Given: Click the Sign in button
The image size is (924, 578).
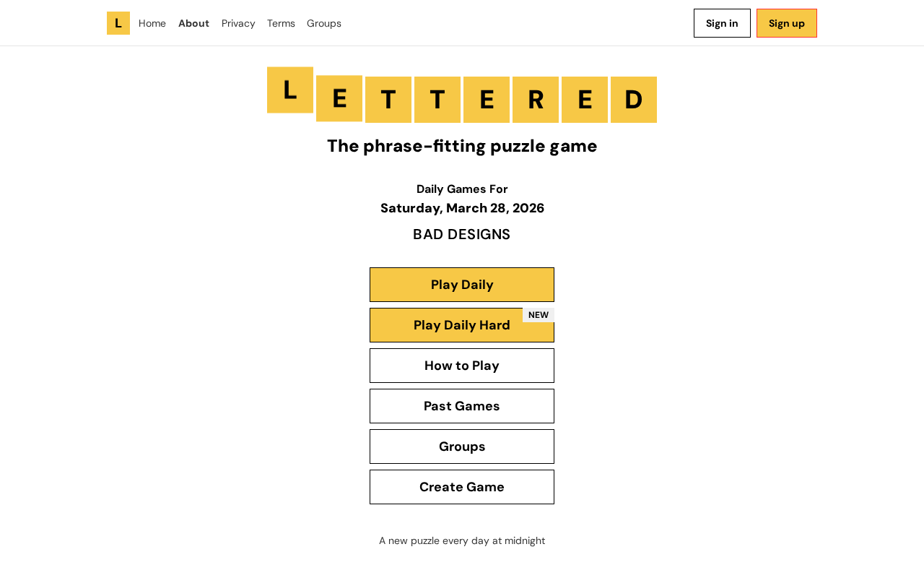Looking at the screenshot, I should tap(722, 23).
